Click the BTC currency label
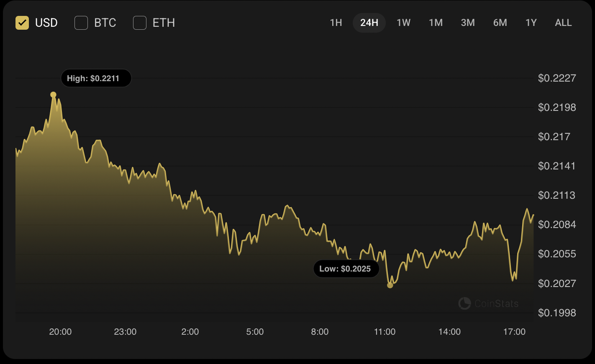Screen dimensions: 595x364 point(105,23)
